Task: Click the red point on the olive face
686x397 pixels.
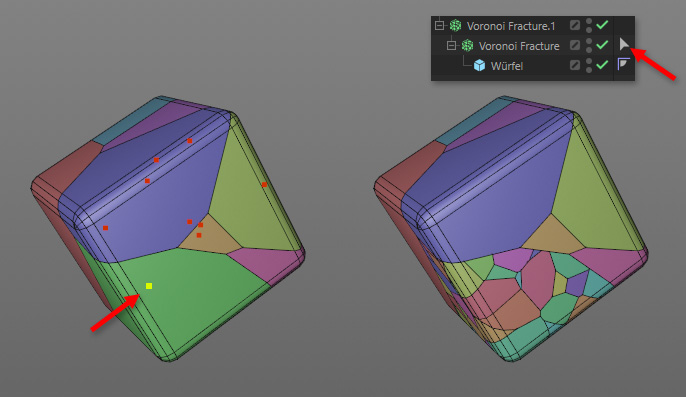Action: tap(264, 185)
